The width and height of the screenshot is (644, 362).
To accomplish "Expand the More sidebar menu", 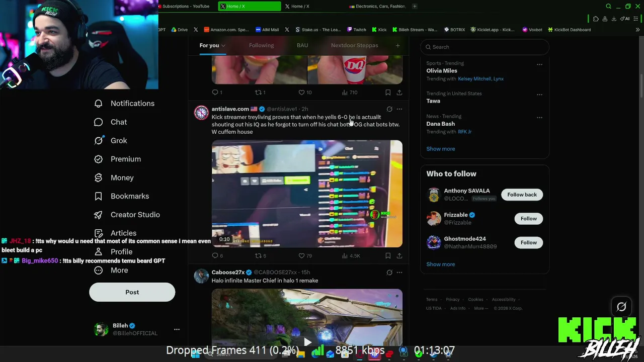I will [111, 270].
